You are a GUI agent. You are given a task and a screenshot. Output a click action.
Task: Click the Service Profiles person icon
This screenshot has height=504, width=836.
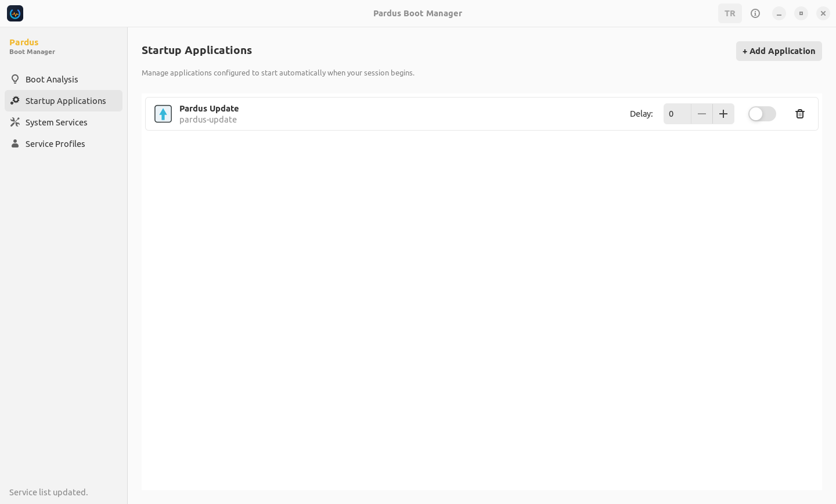tap(15, 143)
